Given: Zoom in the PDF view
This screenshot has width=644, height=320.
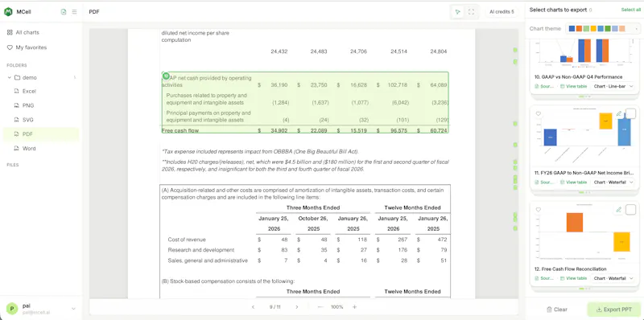Looking at the screenshot, I should 354,307.
